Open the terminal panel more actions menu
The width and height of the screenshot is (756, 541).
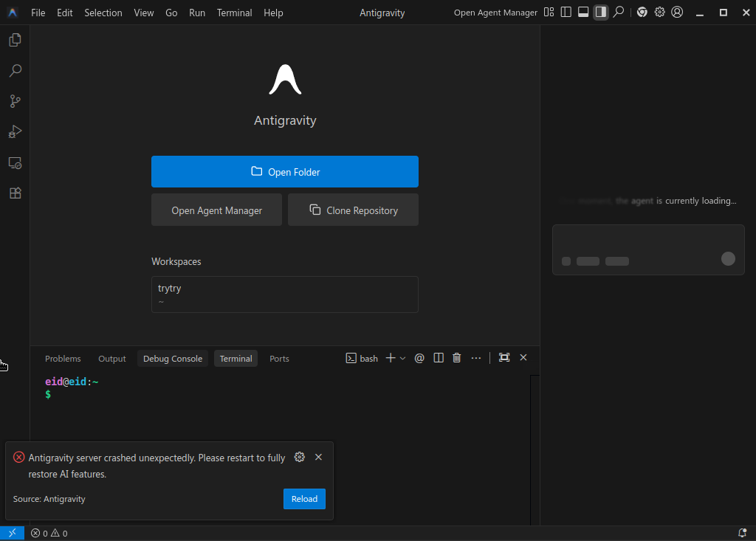click(x=476, y=358)
